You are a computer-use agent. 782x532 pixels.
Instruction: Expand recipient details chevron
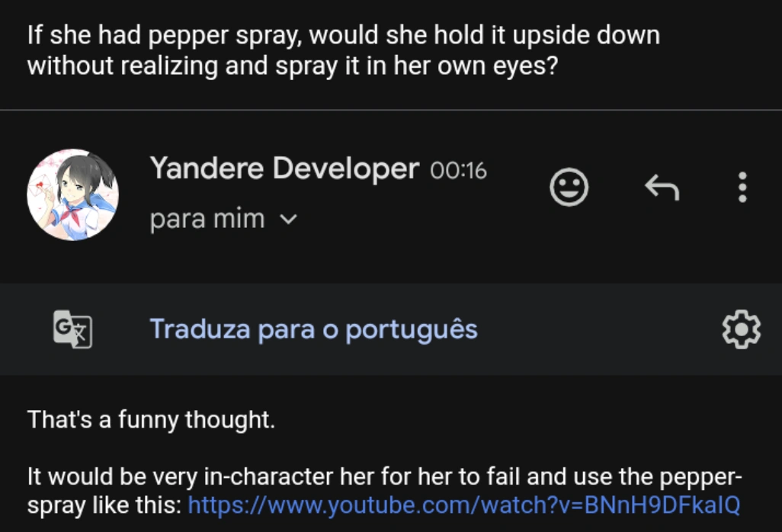tap(288, 220)
